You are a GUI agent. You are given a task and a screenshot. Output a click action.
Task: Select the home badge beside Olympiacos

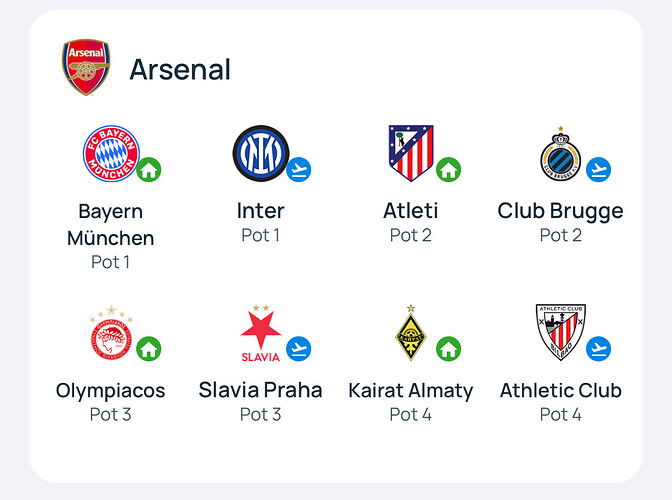pyautogui.click(x=149, y=349)
